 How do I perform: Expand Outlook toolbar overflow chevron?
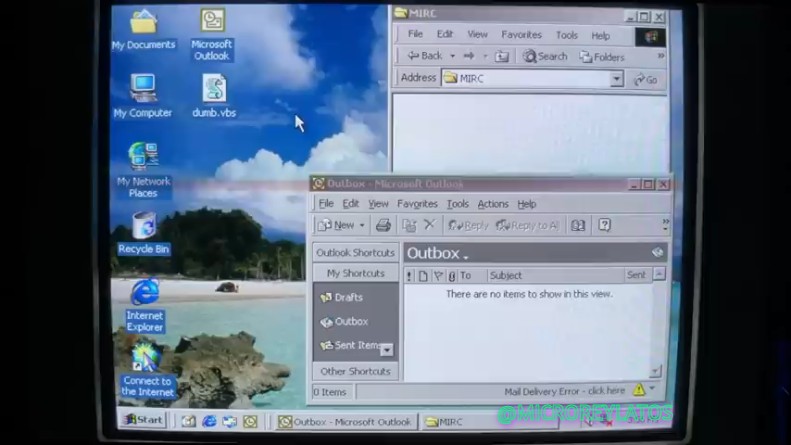click(x=665, y=225)
